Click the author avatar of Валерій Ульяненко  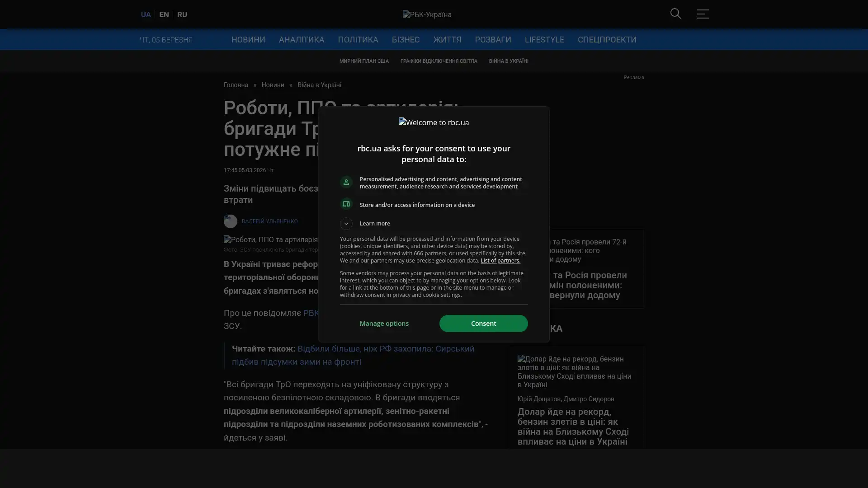231,221
